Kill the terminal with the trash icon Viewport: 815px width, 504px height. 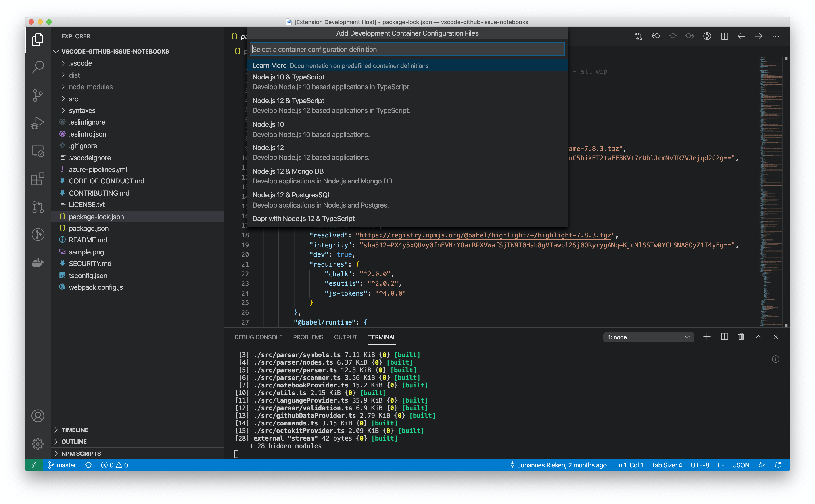(741, 337)
